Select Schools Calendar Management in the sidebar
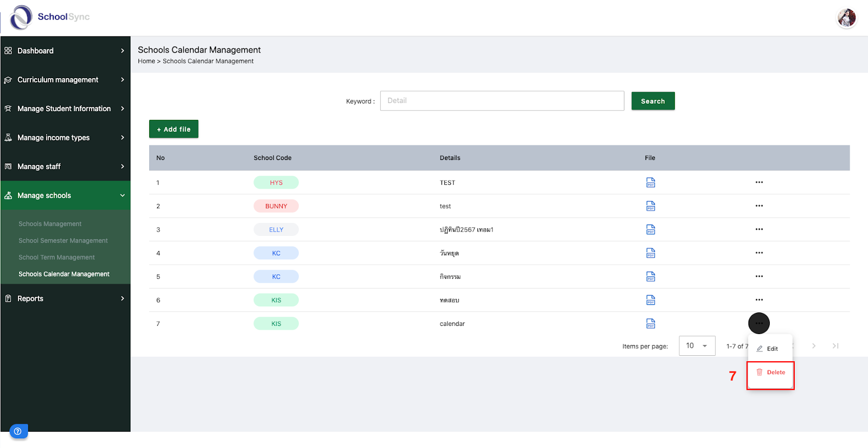868x448 pixels. click(64, 274)
